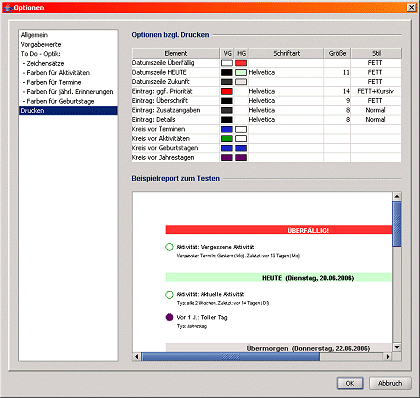Image resolution: width=420 pixels, height=398 pixels.
Task: Cancel with the Abbruch button
Action: coord(390,383)
